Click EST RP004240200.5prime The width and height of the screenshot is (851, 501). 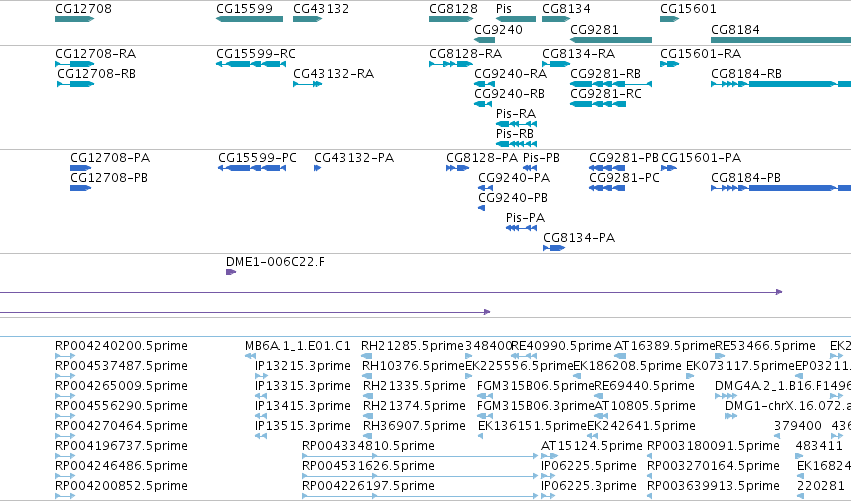[65, 356]
